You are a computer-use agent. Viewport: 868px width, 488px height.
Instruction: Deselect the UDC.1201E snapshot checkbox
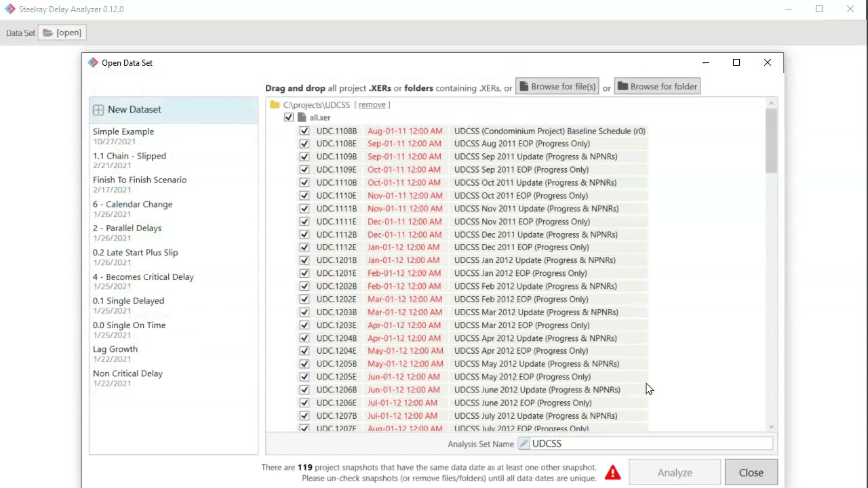[304, 273]
